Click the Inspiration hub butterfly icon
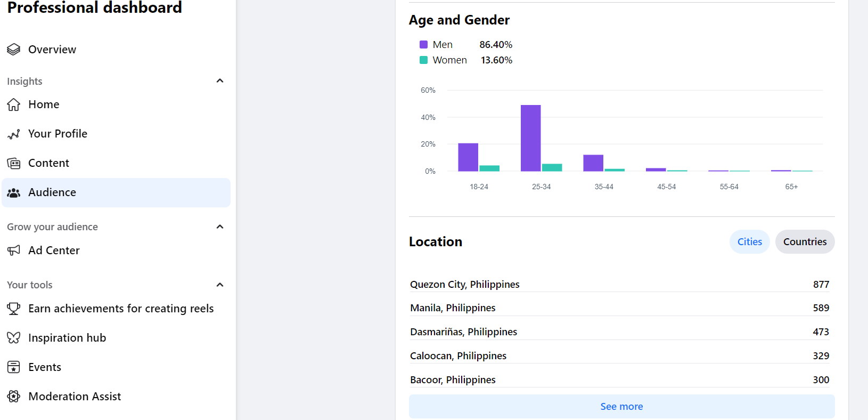This screenshot has width=868, height=420. pyautogui.click(x=14, y=338)
